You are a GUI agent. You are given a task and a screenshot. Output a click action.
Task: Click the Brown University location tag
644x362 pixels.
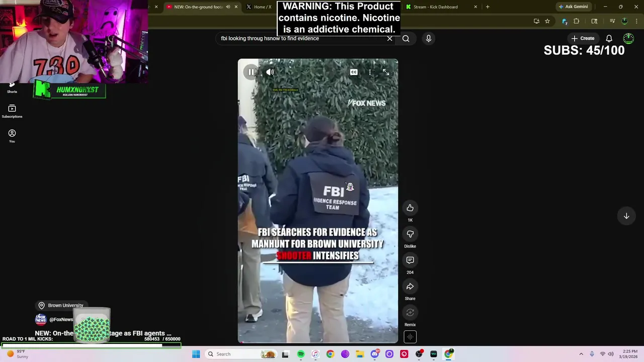click(x=61, y=306)
